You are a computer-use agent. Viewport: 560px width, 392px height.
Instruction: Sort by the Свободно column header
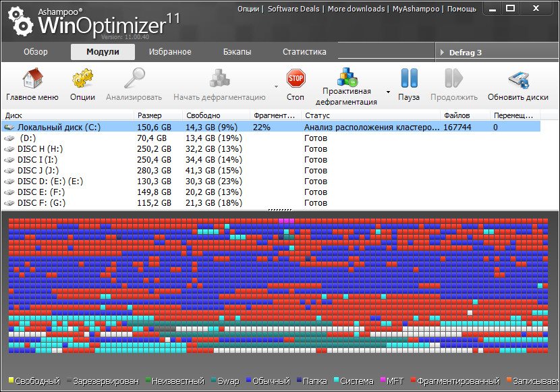tap(216, 115)
